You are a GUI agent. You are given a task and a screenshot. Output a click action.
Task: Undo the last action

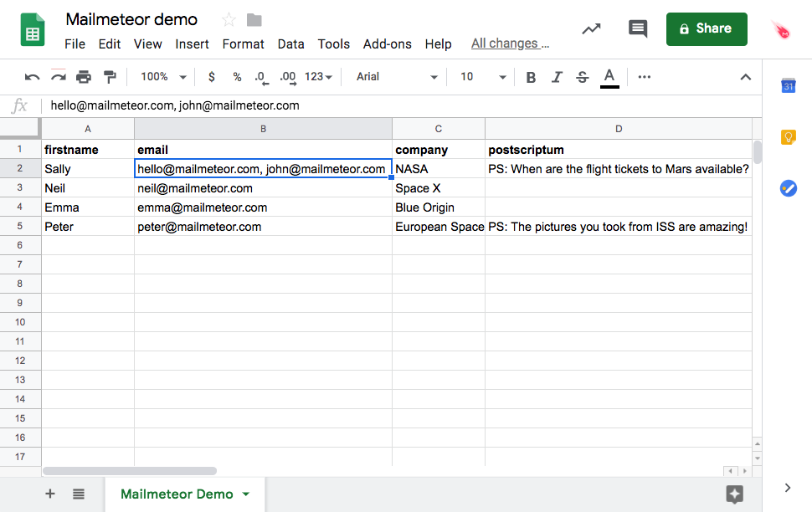click(32, 77)
